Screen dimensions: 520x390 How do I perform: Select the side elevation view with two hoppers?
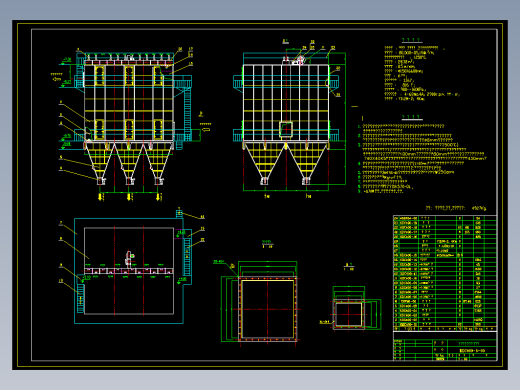coord(289,120)
